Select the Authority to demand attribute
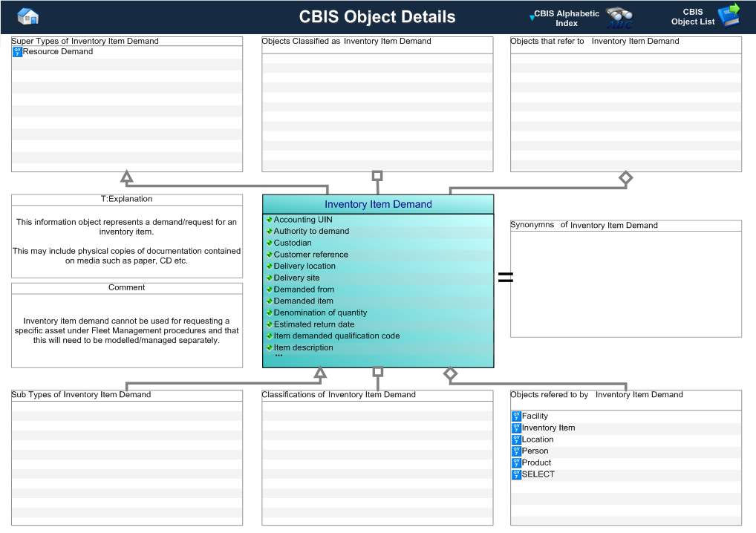The image size is (756, 533). pyautogui.click(x=311, y=232)
